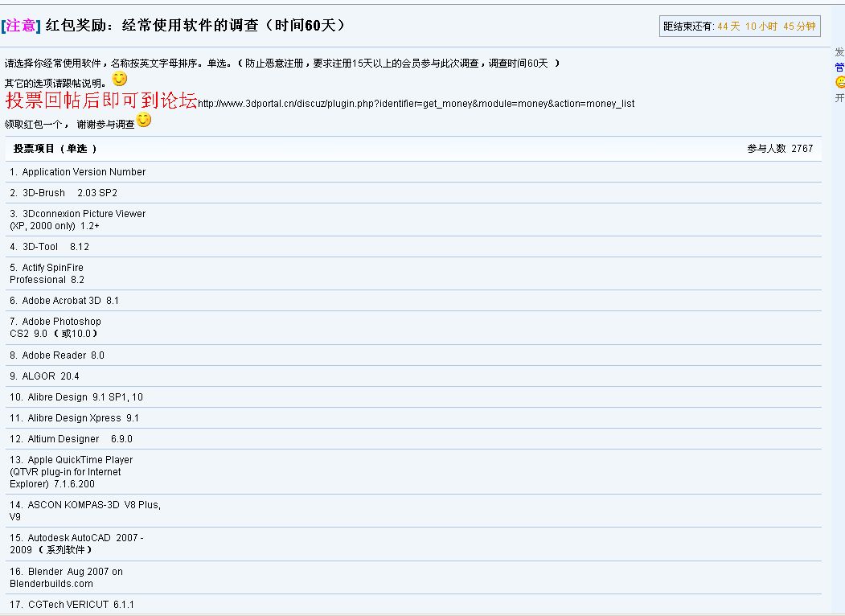This screenshot has height=616, width=845.
Task: Select option 1 Application Version Number
Action: pos(78,172)
